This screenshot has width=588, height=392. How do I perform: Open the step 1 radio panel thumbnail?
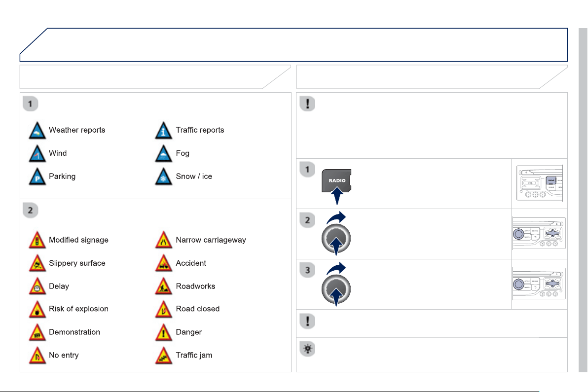540,183
